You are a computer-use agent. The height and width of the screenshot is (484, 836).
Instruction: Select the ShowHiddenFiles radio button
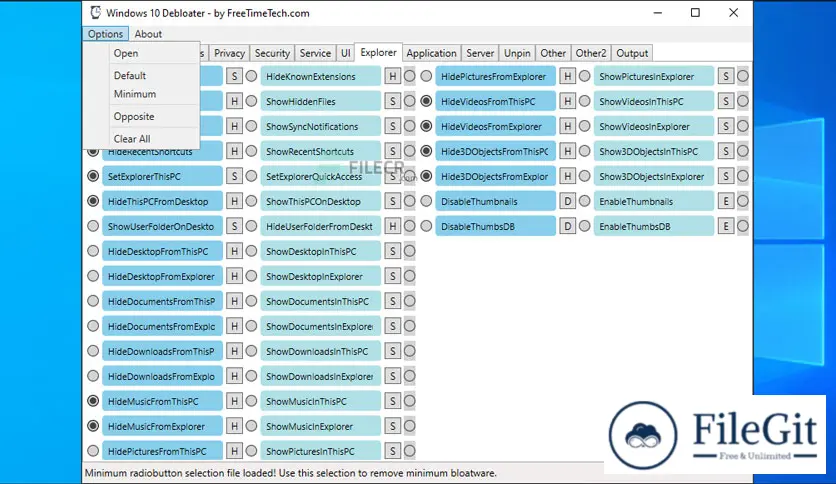pos(251,101)
